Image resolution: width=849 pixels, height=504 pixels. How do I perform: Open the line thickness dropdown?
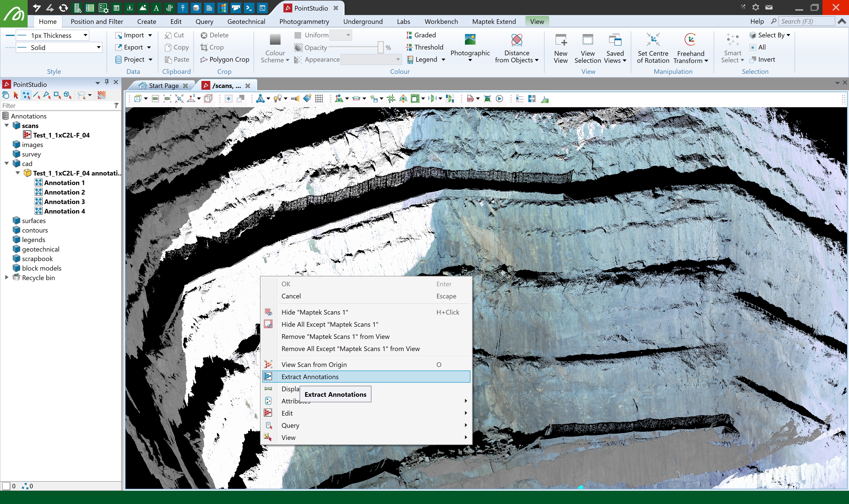point(85,35)
